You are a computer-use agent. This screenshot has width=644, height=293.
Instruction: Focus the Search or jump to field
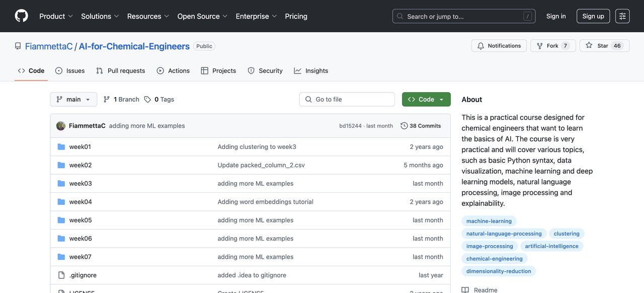(463, 16)
